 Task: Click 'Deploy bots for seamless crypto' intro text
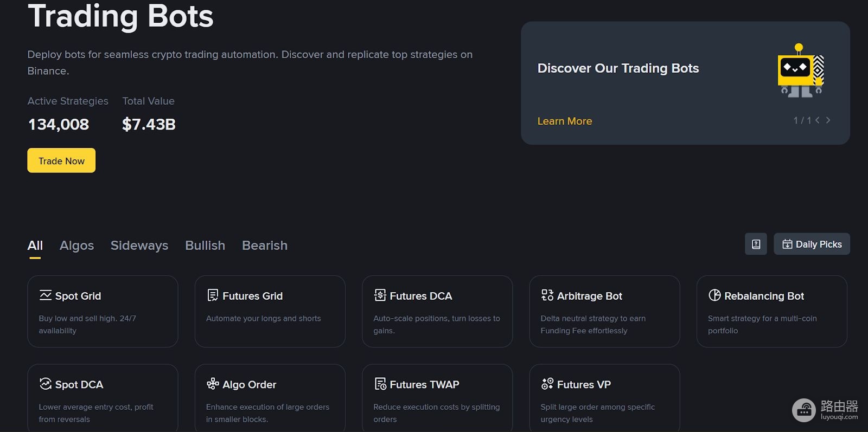pos(250,62)
